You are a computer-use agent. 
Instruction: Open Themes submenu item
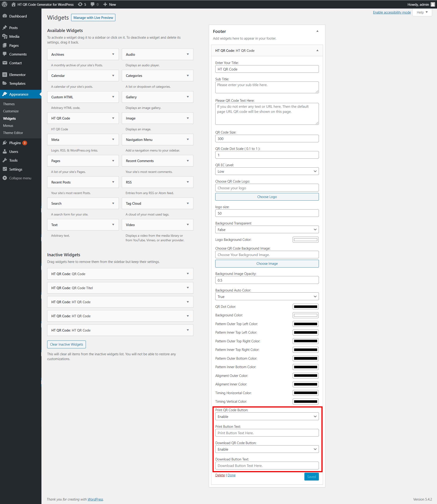(9, 104)
